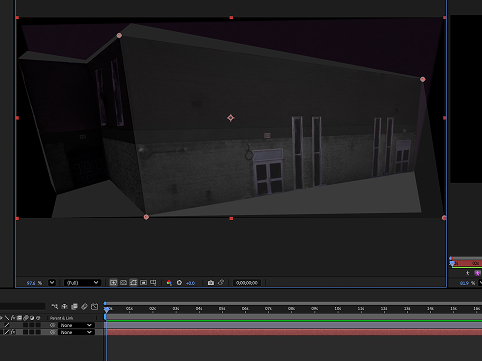Click the time navigator bar above ruler
482x362 pixels.
(294, 303)
